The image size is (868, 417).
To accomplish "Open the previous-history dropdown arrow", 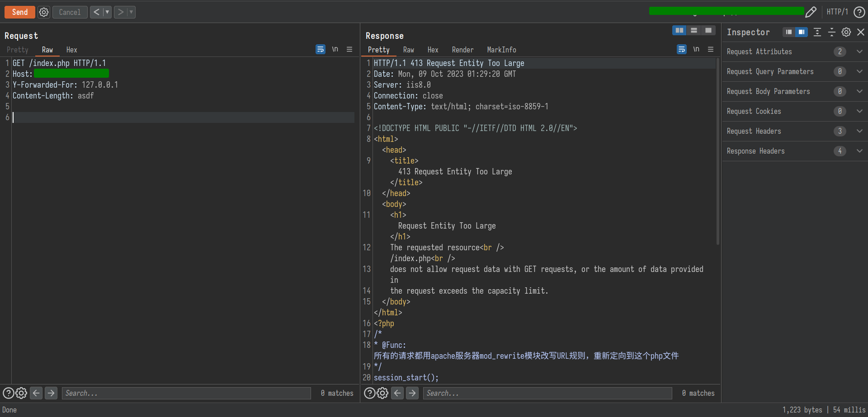I will click(107, 12).
